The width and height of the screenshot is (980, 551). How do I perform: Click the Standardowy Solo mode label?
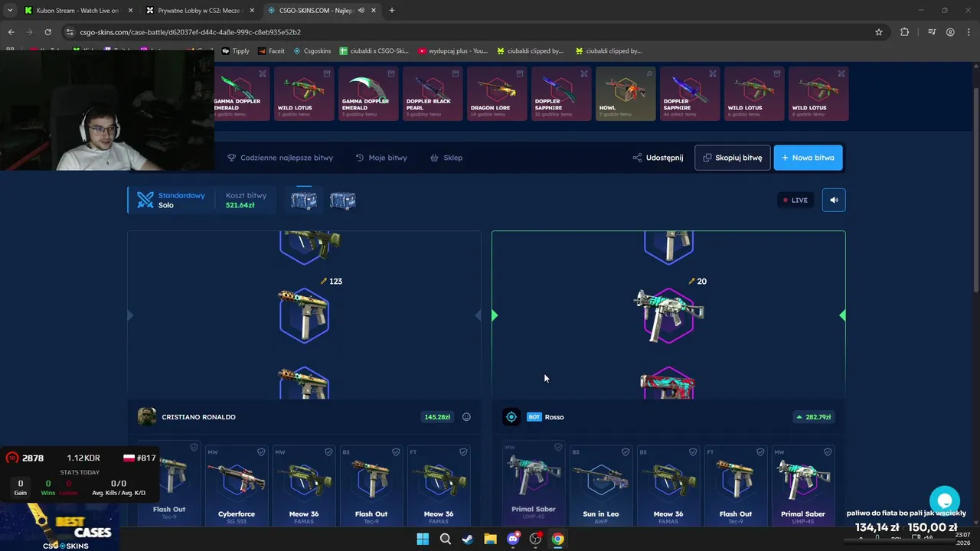[181, 200]
